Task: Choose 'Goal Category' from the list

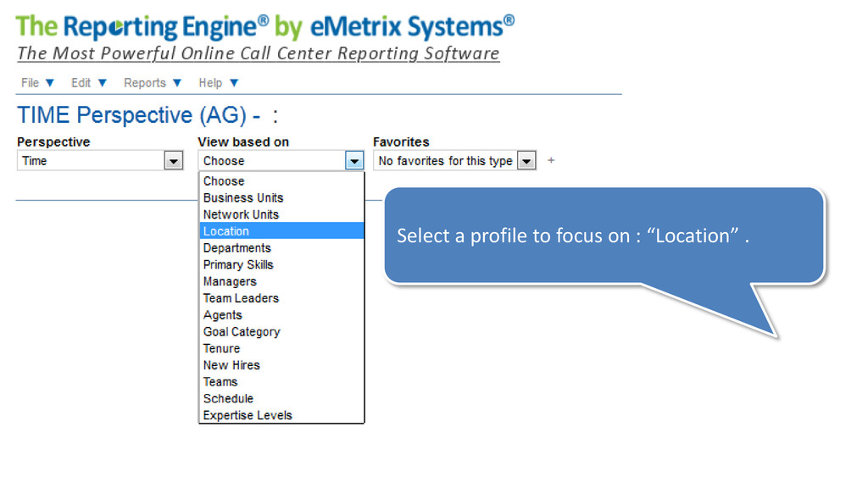Action: pyautogui.click(x=281, y=331)
